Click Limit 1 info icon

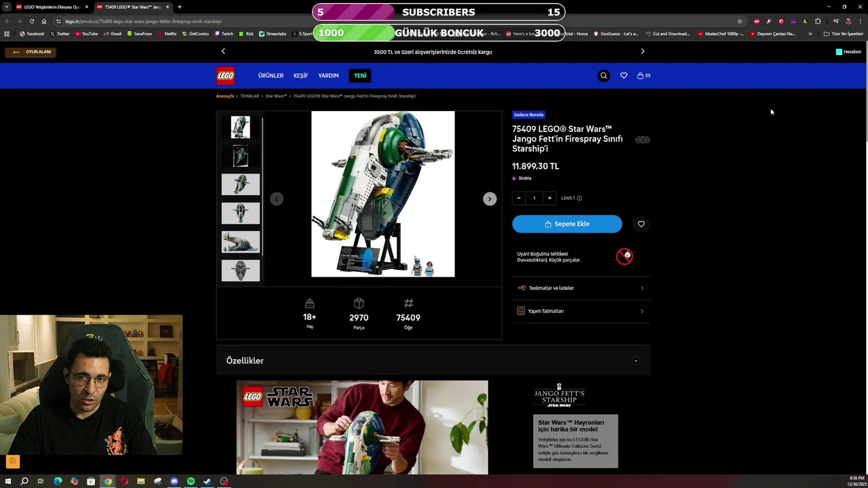[579, 198]
